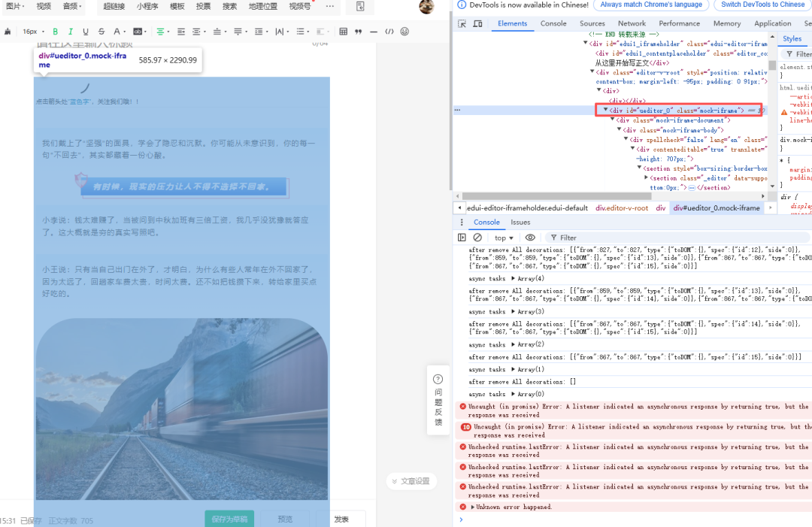Open the bullet list dropdown arrow
812x527 pixels.
tap(308, 32)
